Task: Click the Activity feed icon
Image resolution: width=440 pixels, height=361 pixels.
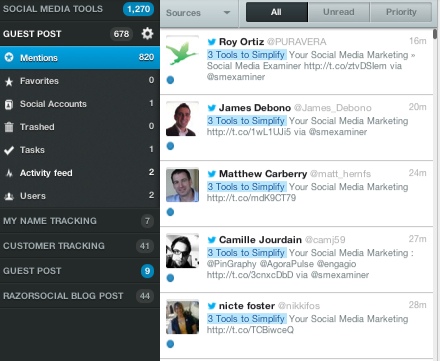Action: 9,173
